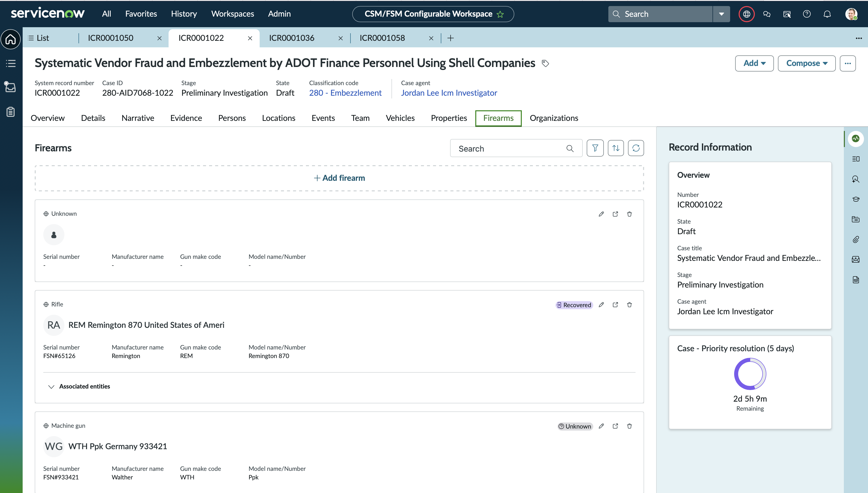This screenshot has height=493, width=868.
Task: Close the ICR0001058 tab
Action: coord(431,38)
